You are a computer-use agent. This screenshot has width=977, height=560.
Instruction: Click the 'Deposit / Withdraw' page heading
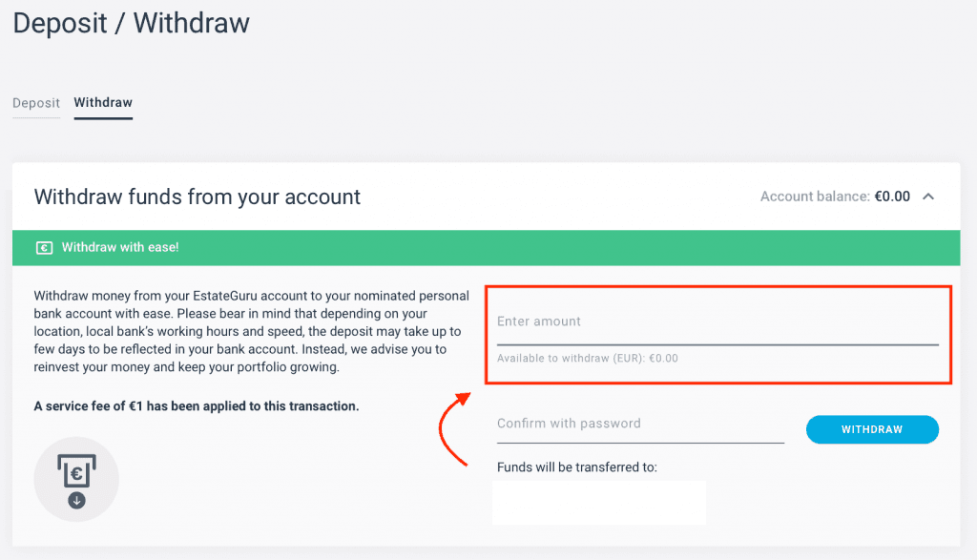(131, 24)
